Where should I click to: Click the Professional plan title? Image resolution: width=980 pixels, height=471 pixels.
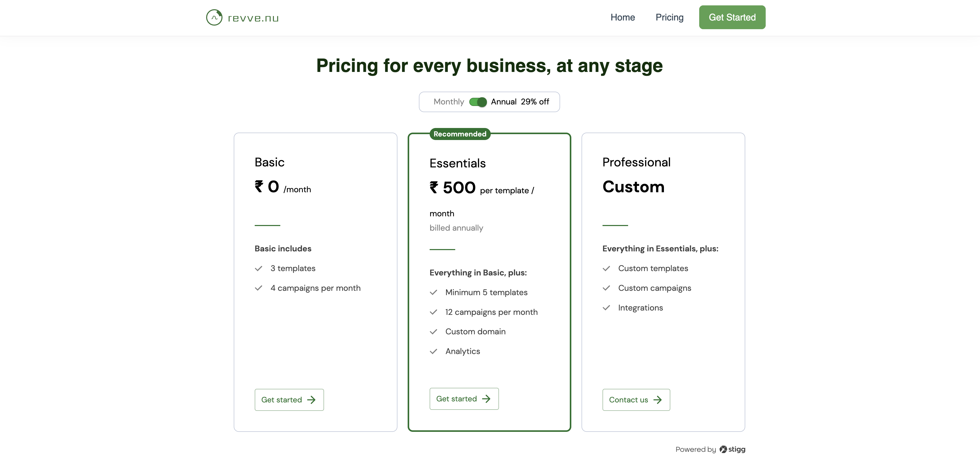636,162
